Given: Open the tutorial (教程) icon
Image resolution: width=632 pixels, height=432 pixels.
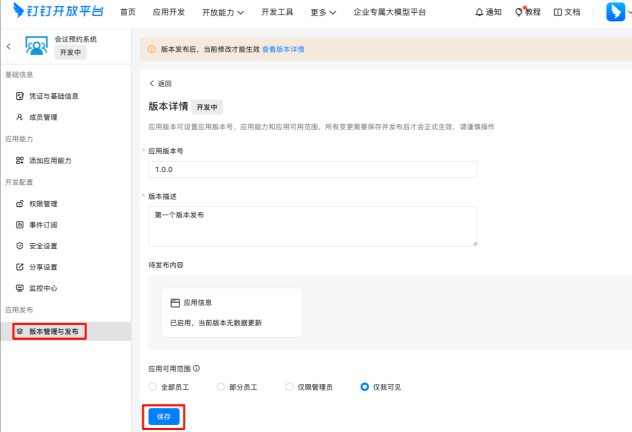Looking at the screenshot, I should 519,13.
